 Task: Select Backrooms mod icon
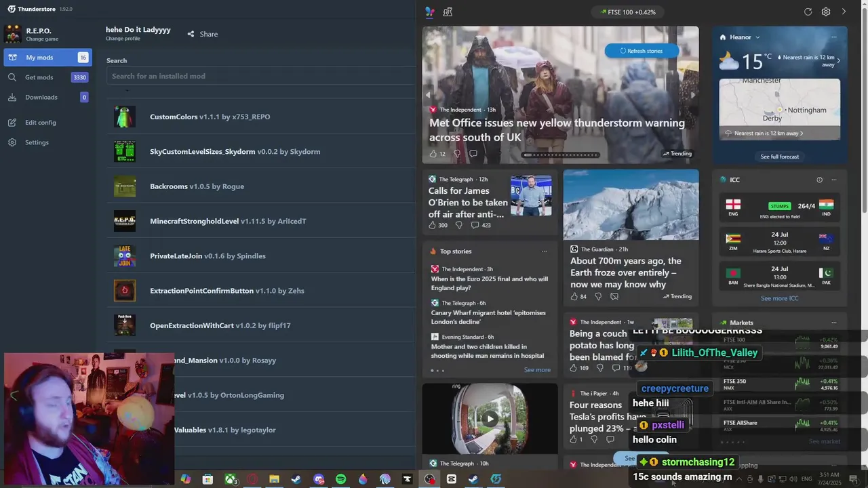(125, 186)
